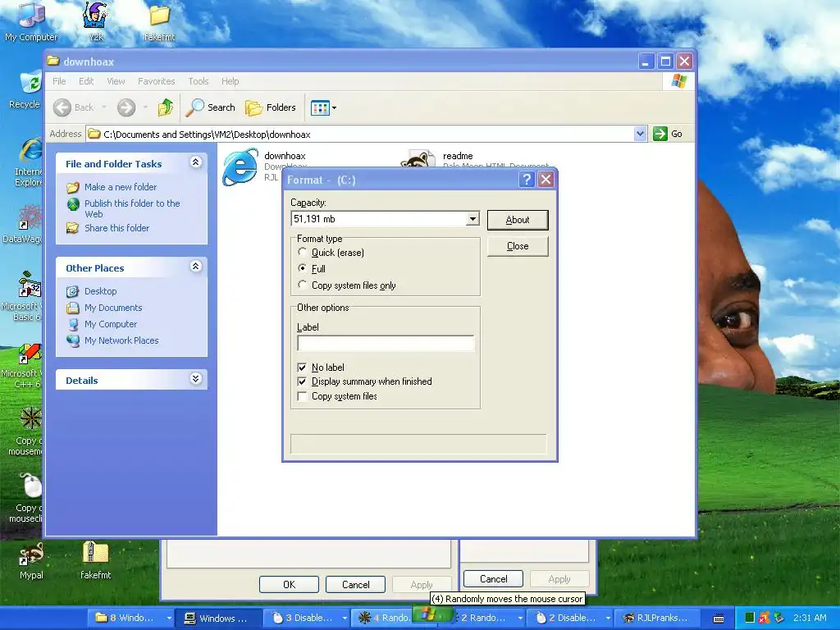Open the Copy of mouseclick desktop icon
Image resolution: width=840 pixels, height=630 pixels.
click(27, 498)
